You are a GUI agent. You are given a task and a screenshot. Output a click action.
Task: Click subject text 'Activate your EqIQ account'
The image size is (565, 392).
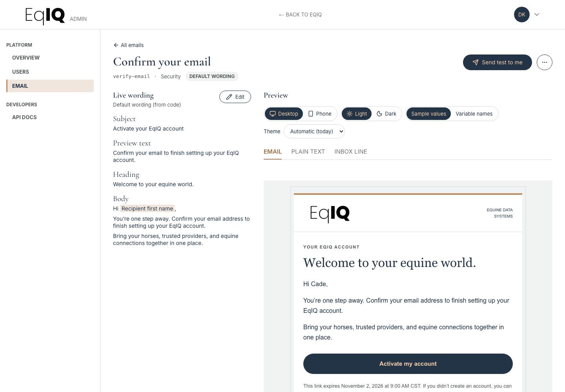148,129
